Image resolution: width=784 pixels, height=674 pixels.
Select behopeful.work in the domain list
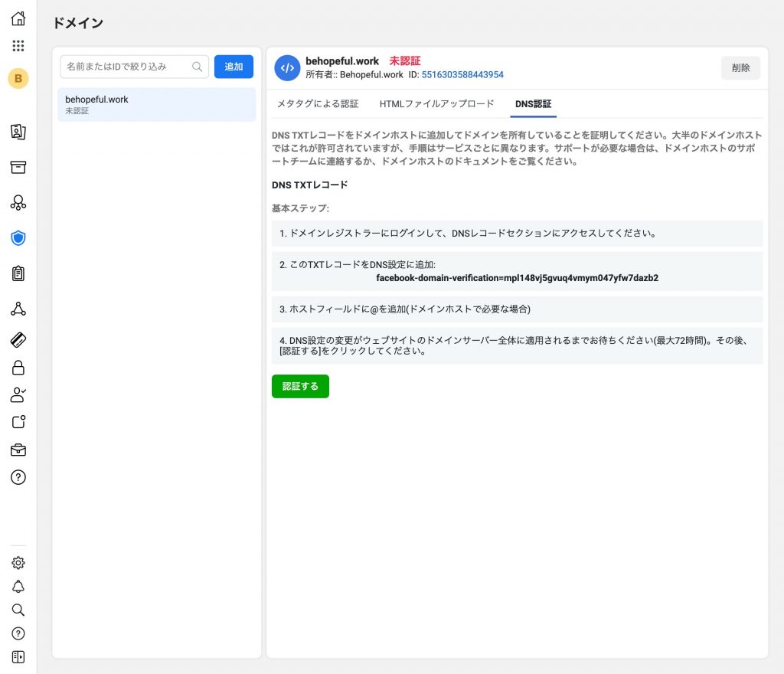(x=156, y=104)
